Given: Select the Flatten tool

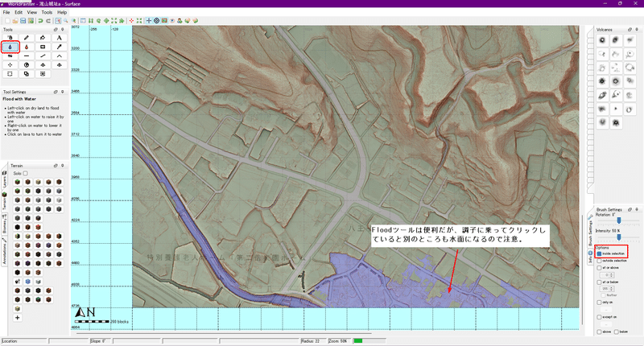Looking at the screenshot, I should [x=27, y=56].
